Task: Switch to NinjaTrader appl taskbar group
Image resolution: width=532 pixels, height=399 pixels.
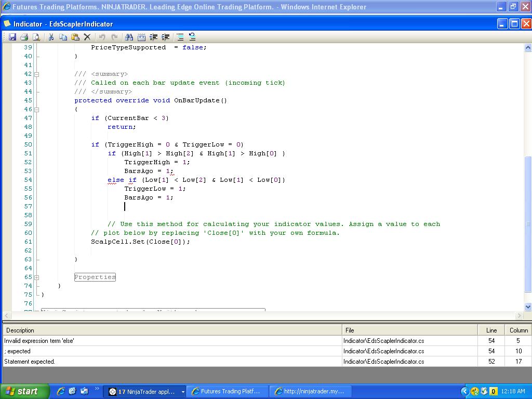Action: (144, 392)
